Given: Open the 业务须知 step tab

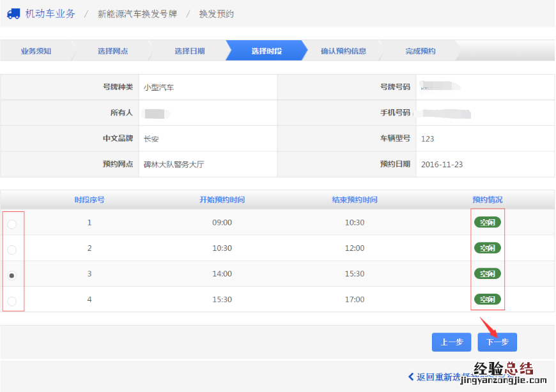Looking at the screenshot, I should pyautogui.click(x=36, y=51).
